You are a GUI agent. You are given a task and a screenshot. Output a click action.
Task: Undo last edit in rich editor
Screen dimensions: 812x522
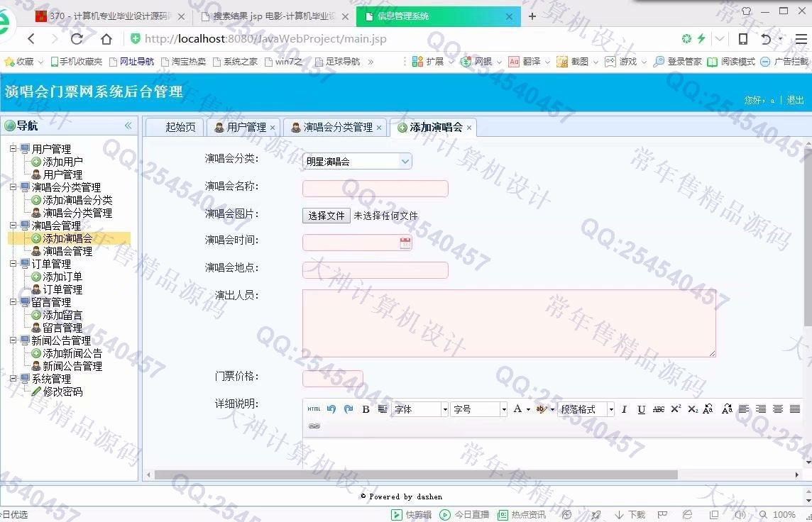pyautogui.click(x=331, y=409)
